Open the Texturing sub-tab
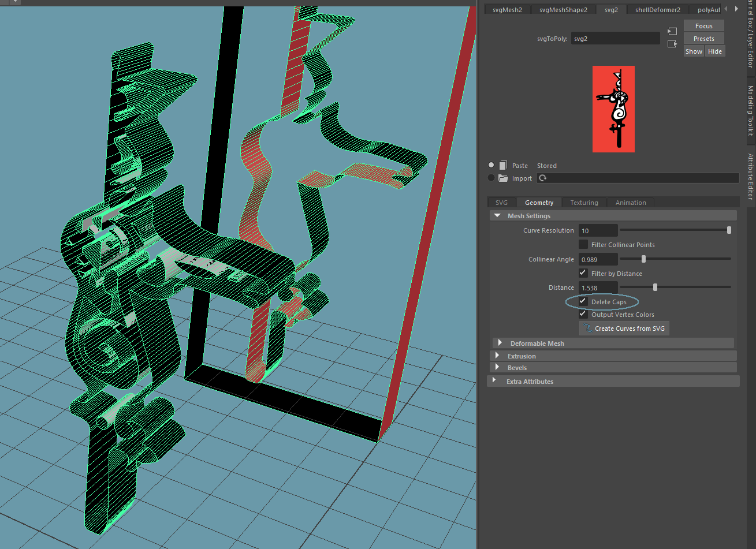Image resolution: width=756 pixels, height=549 pixels. click(x=584, y=203)
